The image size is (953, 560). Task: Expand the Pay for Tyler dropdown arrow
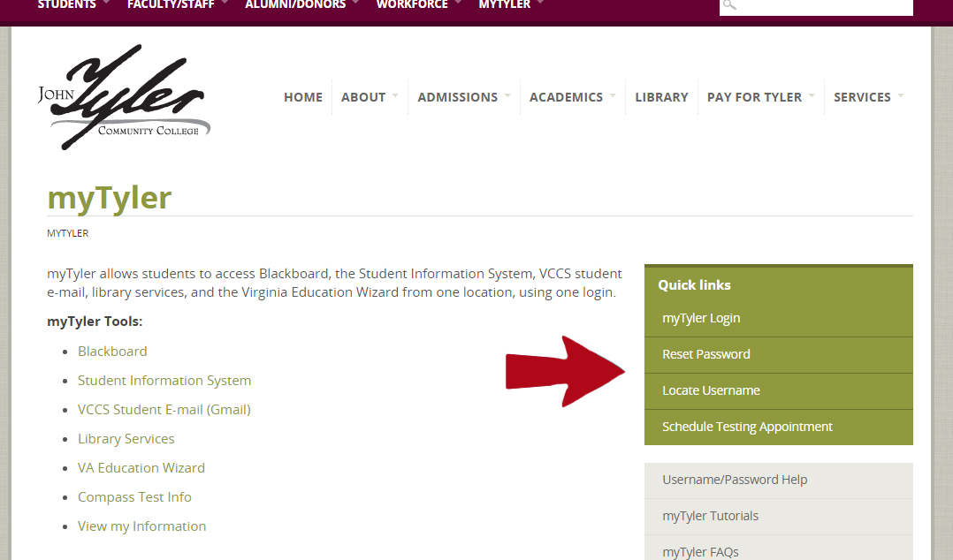(x=812, y=95)
